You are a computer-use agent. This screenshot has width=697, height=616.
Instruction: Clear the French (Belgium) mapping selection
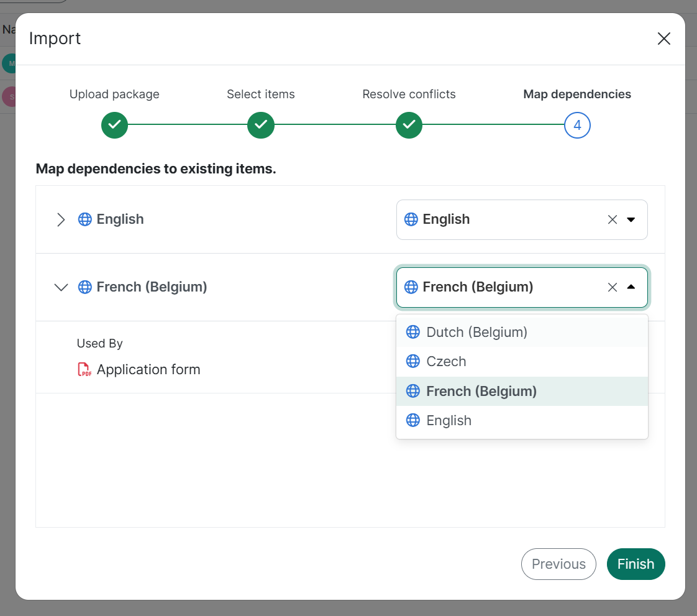point(612,287)
